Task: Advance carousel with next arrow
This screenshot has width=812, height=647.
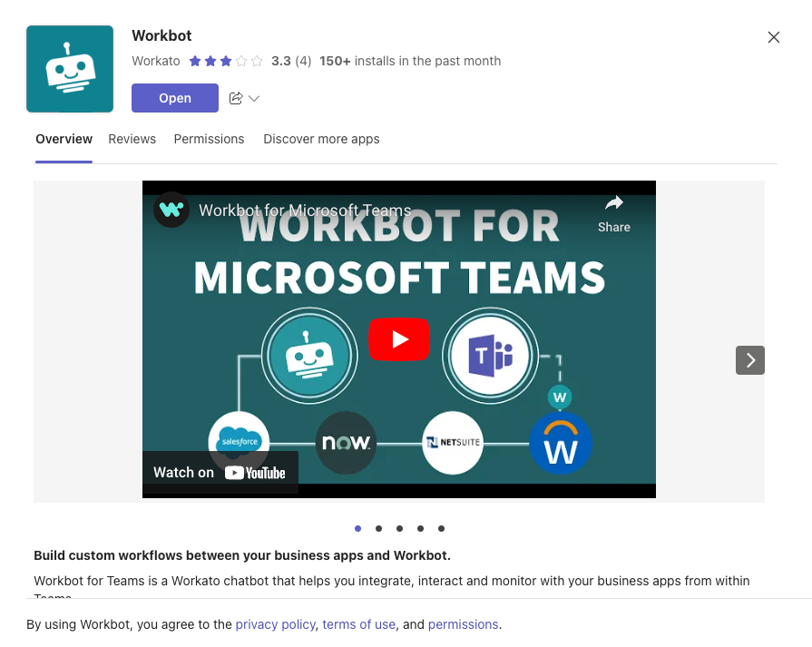Action: 749,360
